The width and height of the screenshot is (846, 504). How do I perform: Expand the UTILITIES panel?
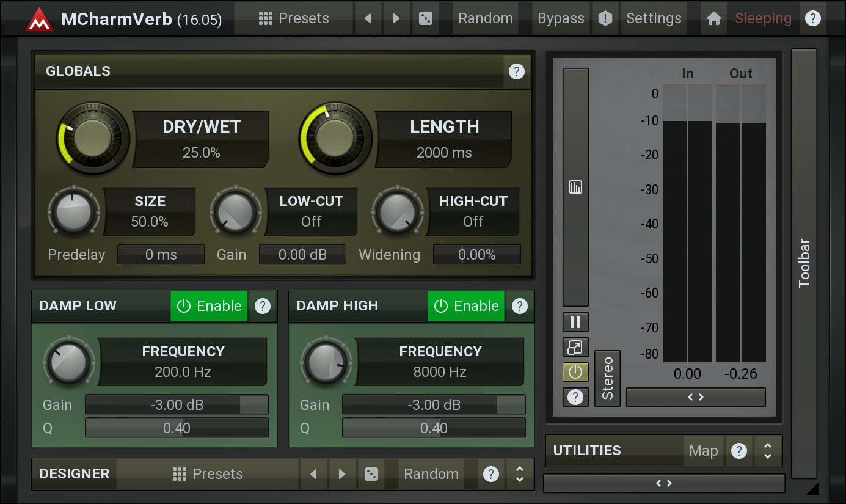(x=768, y=451)
